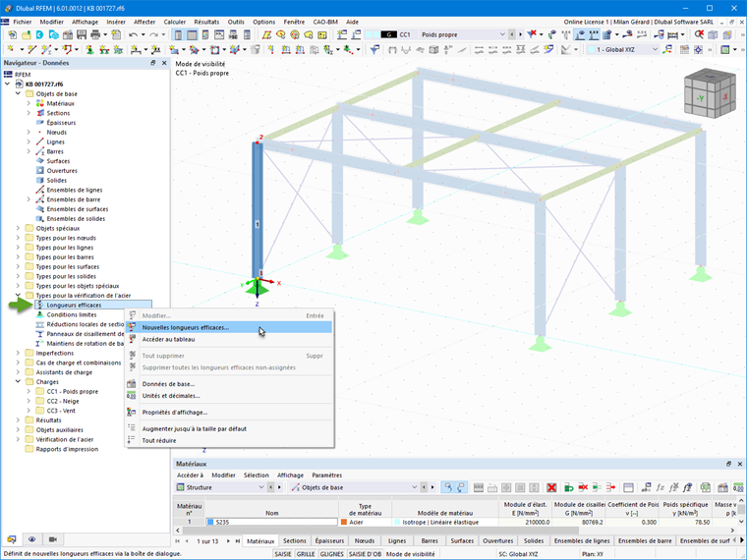
Task: Expand the CC1 - Poids propre tree item
Action: point(29,391)
